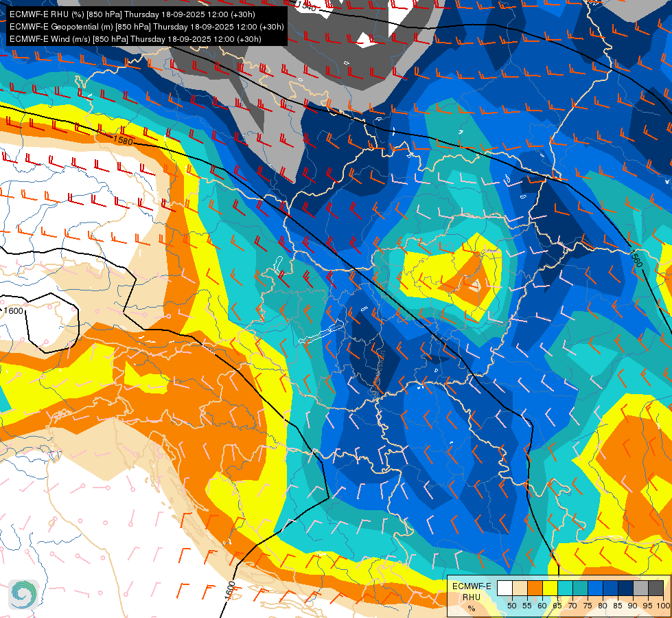The image size is (672, 618).
Task: Click the legend value 95
Action: (x=648, y=606)
